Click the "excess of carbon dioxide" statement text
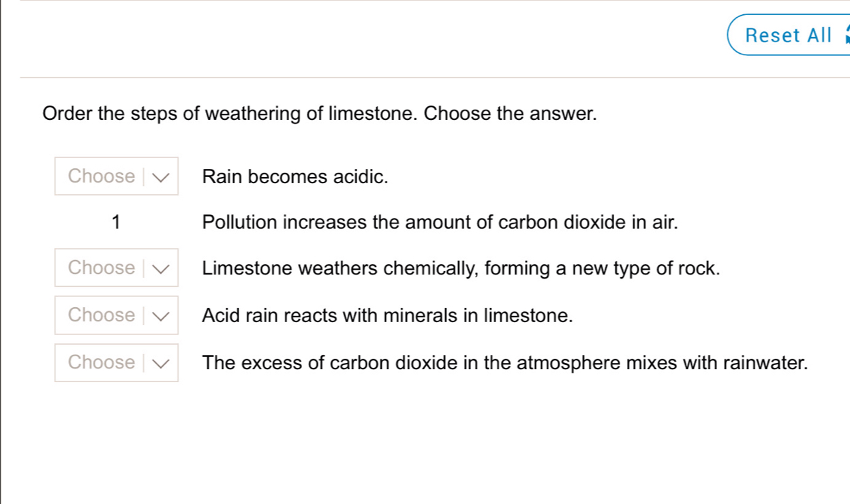 (x=505, y=363)
